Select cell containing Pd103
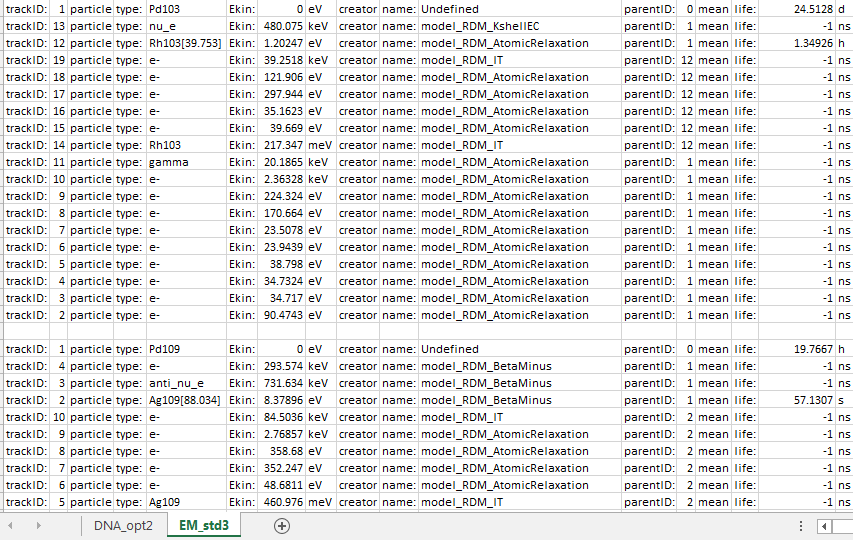The width and height of the screenshot is (854, 540). coord(186,9)
